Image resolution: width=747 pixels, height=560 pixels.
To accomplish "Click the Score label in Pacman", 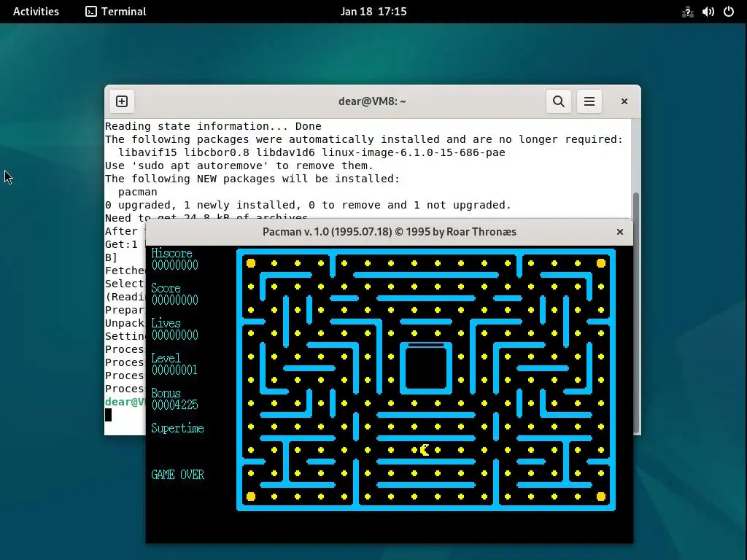I will (166, 288).
